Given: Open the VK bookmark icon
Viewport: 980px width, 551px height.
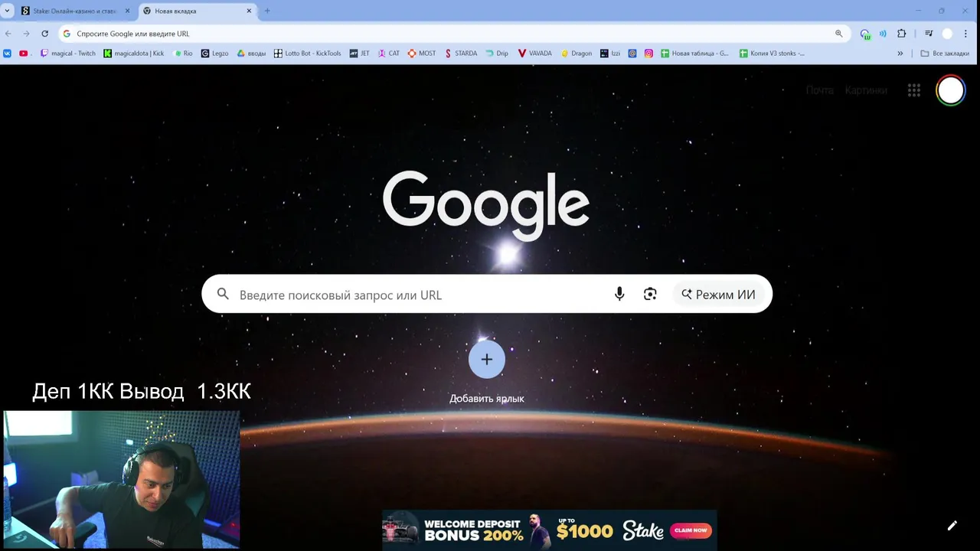Looking at the screenshot, I should point(8,54).
